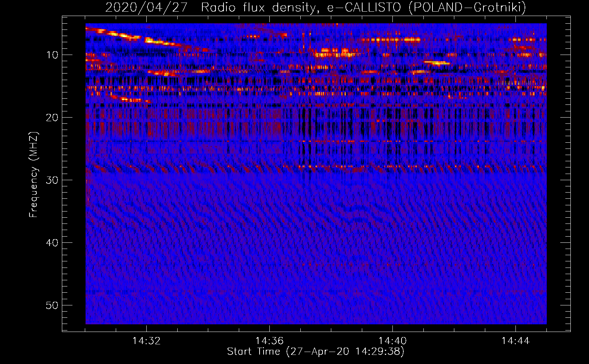Click the 20 MHz frequency tick label
Image resolution: width=589 pixels, height=364 pixels.
[x=52, y=118]
